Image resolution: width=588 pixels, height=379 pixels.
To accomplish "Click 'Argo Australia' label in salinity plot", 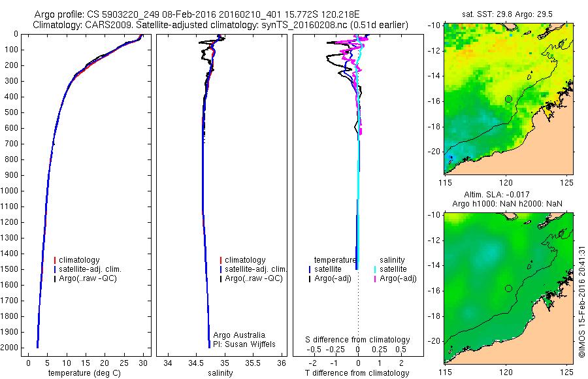I will click(239, 335).
